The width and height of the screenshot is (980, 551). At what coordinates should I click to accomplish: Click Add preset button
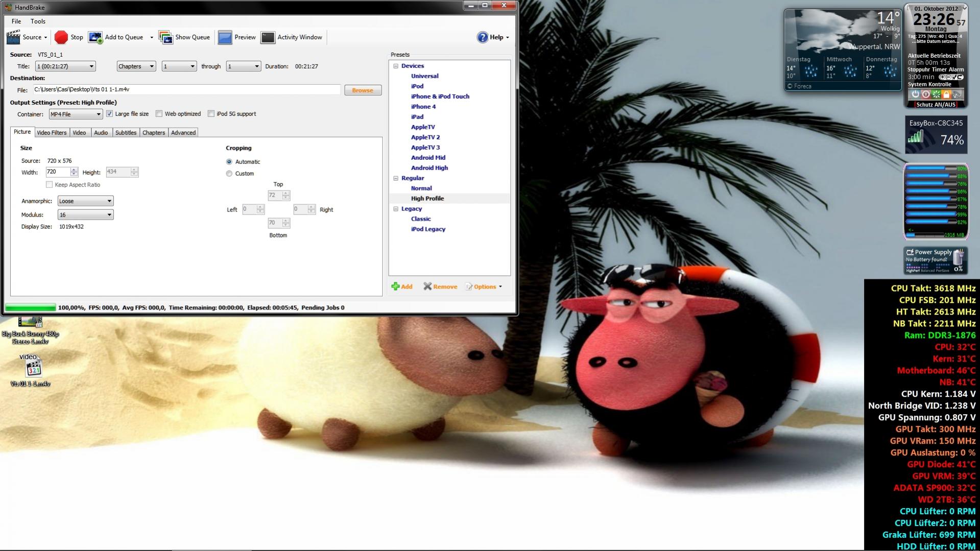pyautogui.click(x=402, y=286)
